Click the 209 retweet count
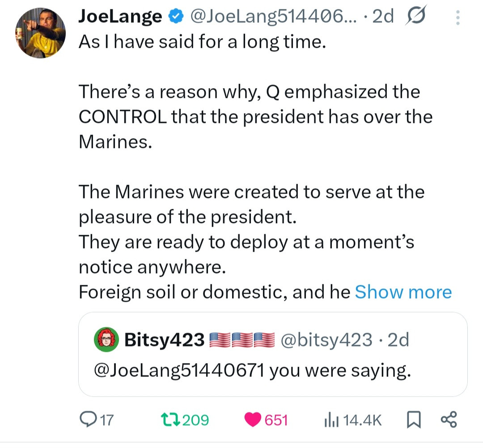483x448 pixels. 195,420
